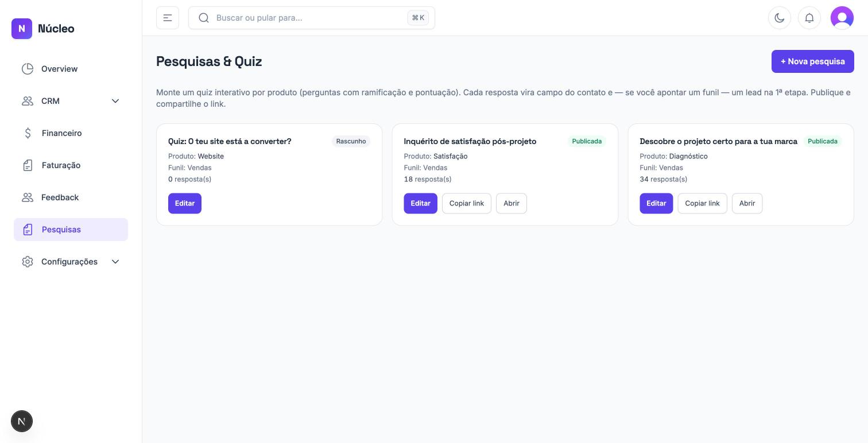Switch to dark mode with moon icon
The image size is (868, 443).
tap(780, 18)
